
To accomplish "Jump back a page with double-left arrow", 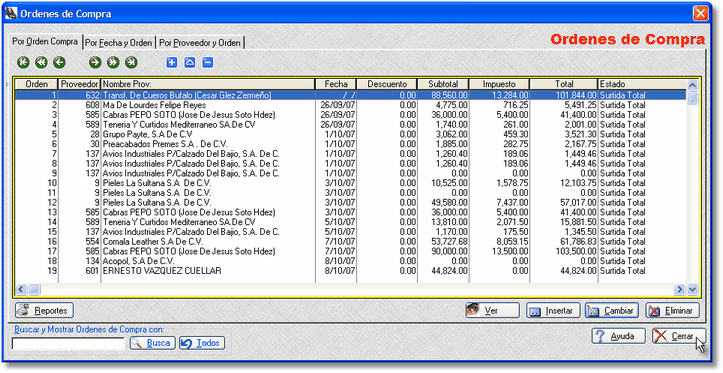I will coord(41,62).
